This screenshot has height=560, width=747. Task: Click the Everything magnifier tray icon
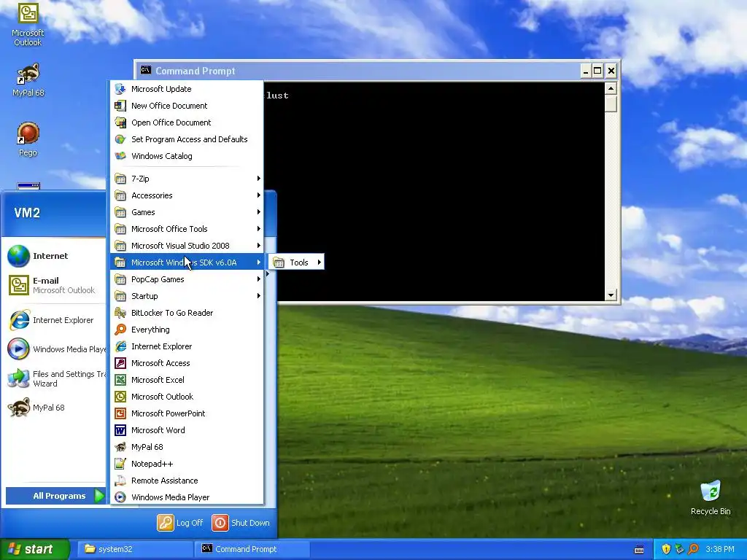coord(693,549)
